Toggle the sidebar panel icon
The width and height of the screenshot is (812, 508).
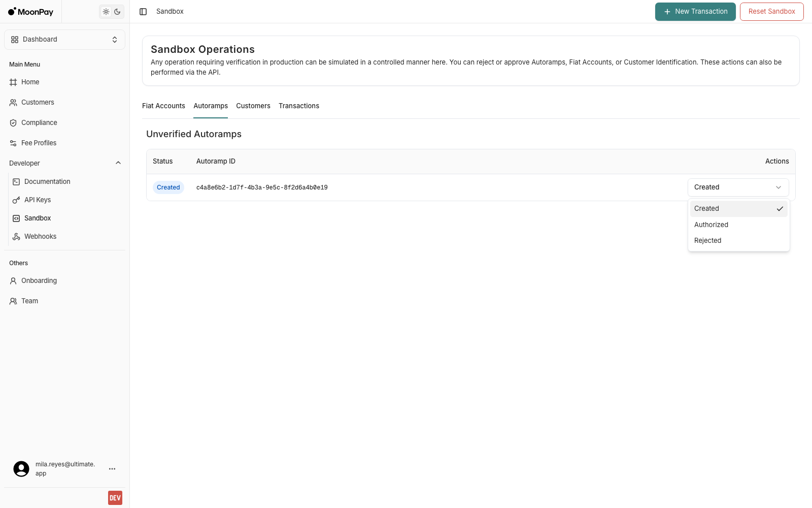coord(143,12)
